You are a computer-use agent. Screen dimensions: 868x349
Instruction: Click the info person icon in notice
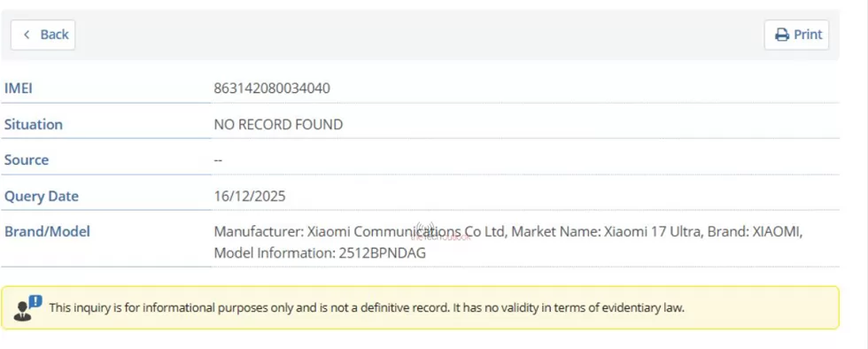[27, 308]
